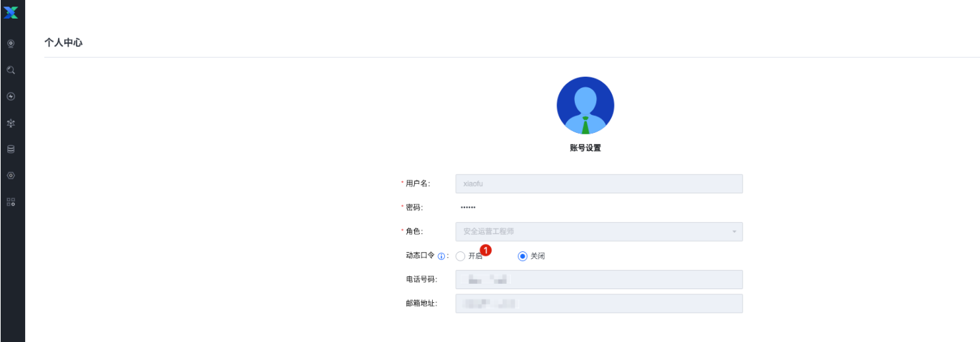The width and height of the screenshot is (980, 342).
Task: Select the 关闭 radio button
Action: click(523, 257)
